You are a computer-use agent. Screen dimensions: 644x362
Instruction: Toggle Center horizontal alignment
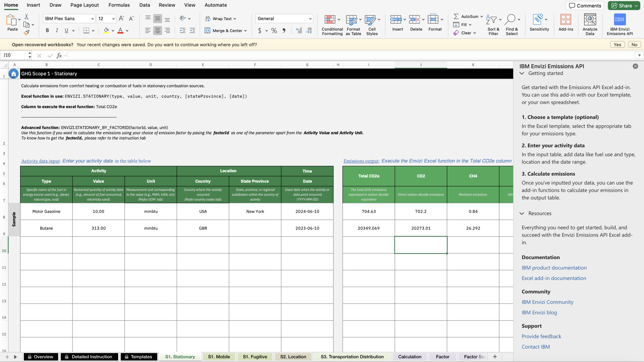click(x=157, y=30)
